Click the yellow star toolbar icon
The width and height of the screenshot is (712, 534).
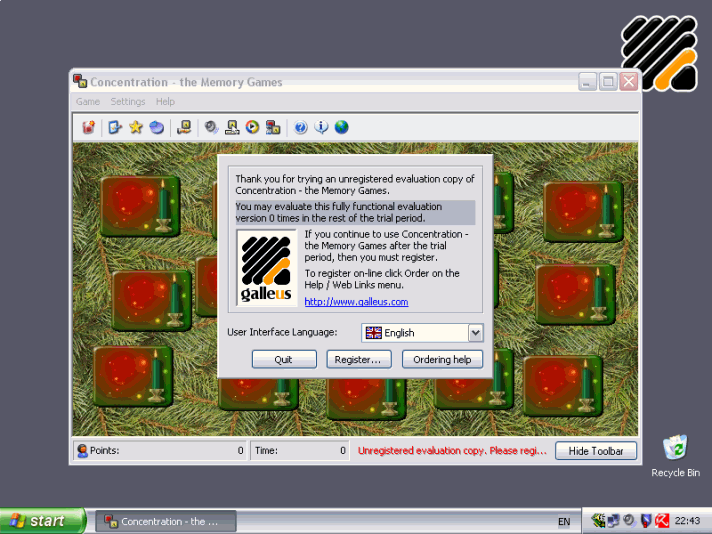tap(136, 127)
